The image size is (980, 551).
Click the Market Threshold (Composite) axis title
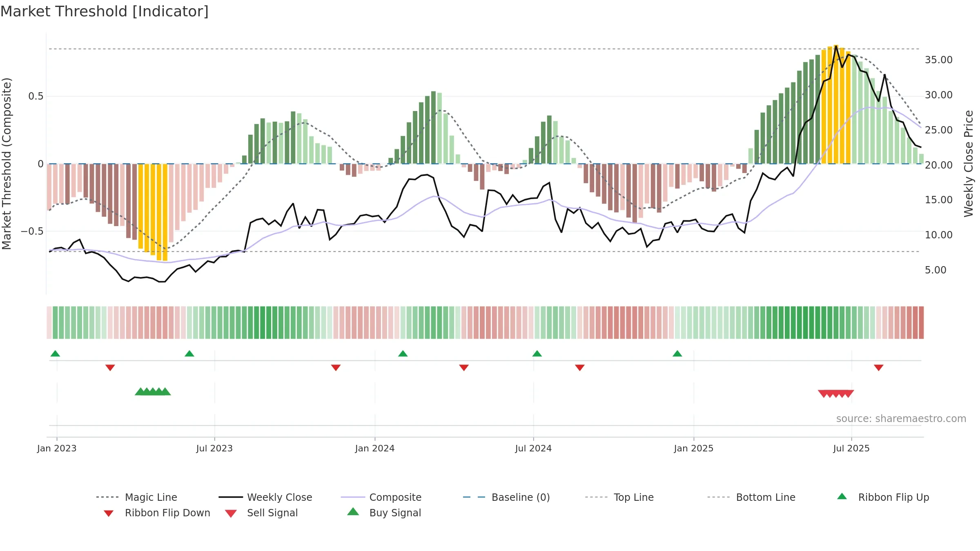(7, 163)
